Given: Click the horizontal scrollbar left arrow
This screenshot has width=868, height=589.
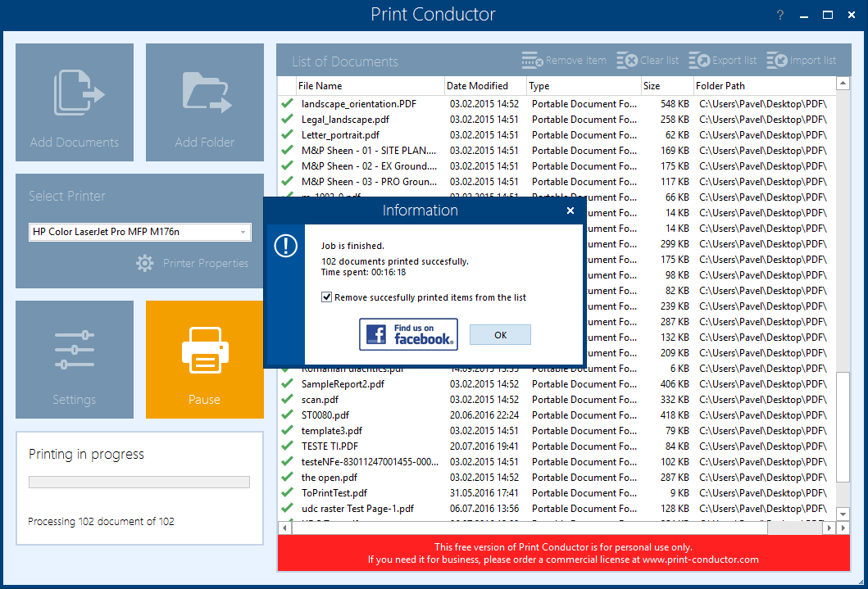Looking at the screenshot, I should [284, 528].
